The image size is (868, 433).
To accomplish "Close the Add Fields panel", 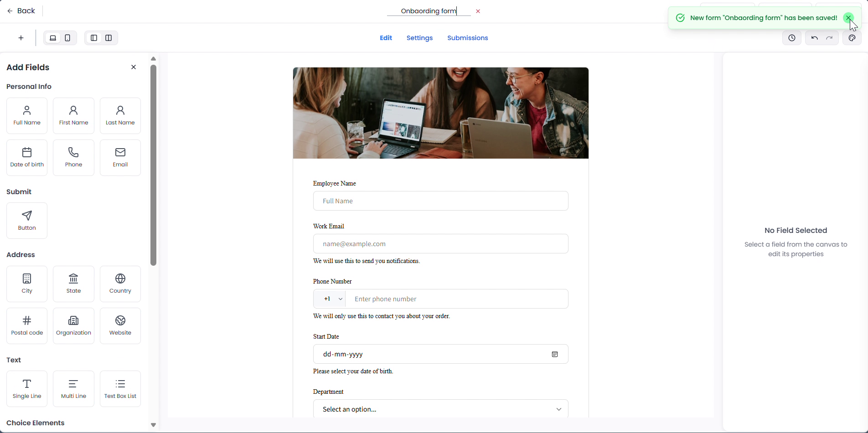I will point(134,67).
